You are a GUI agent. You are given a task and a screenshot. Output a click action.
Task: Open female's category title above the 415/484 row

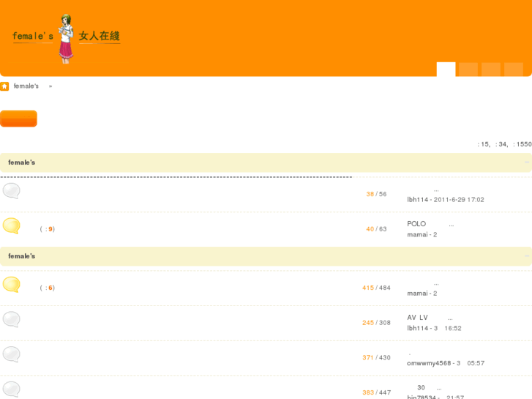click(x=22, y=256)
